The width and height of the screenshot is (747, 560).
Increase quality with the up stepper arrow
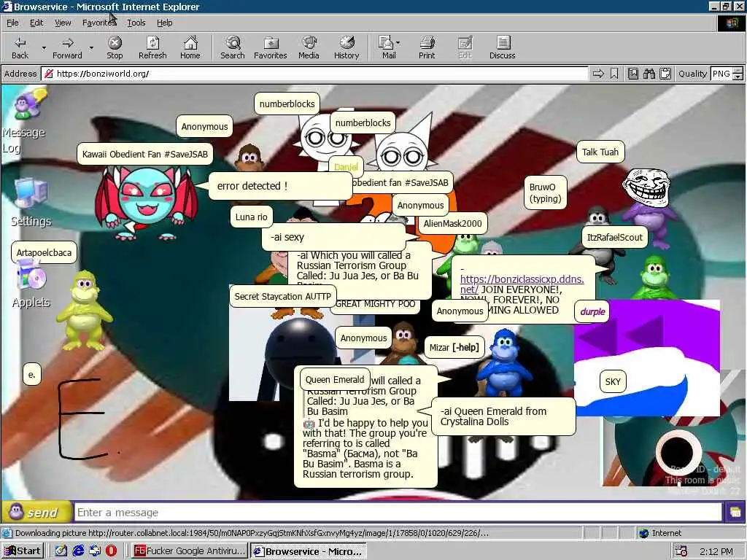pyautogui.click(x=738, y=71)
